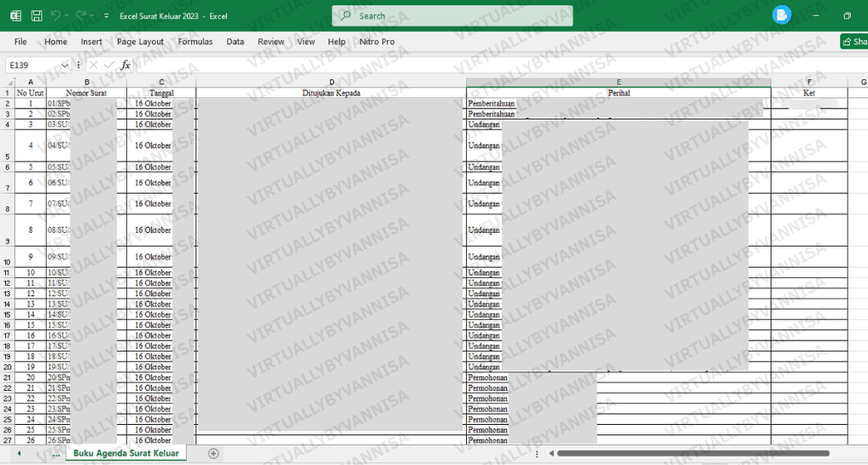Screen dimensions: 868x465
Task: Open the Page Layout ribbon tab
Action: pos(140,42)
